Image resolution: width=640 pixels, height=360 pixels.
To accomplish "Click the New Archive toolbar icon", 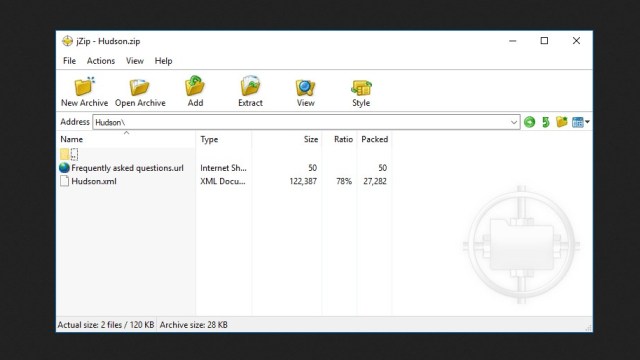I will point(84,87).
